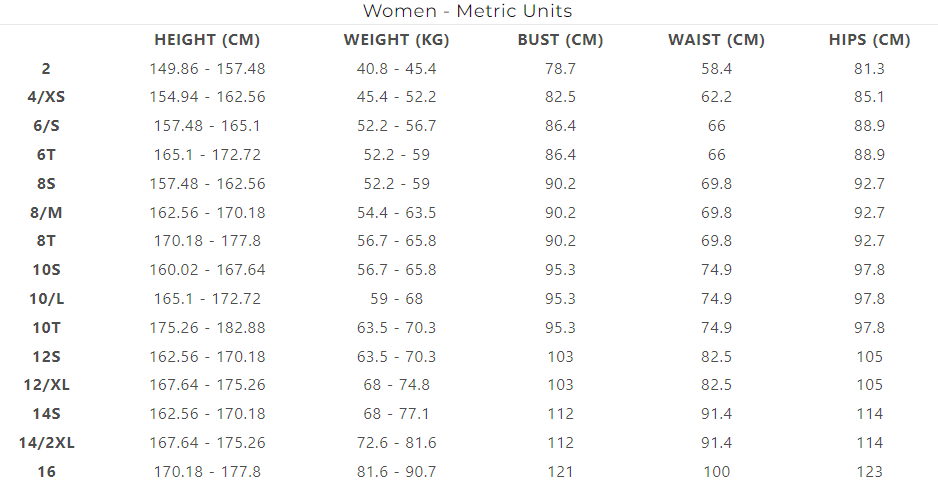This screenshot has width=938, height=485.
Task: Select the size 16 row label
Action: pos(46,471)
